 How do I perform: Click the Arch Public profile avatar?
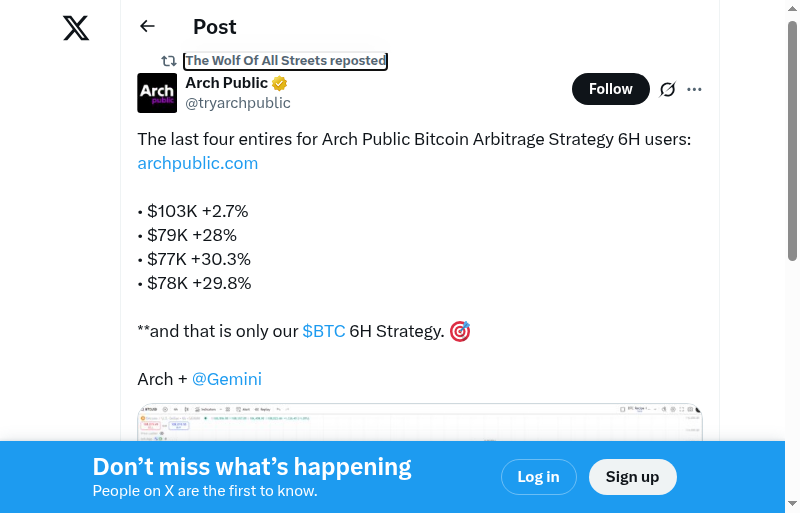click(157, 93)
